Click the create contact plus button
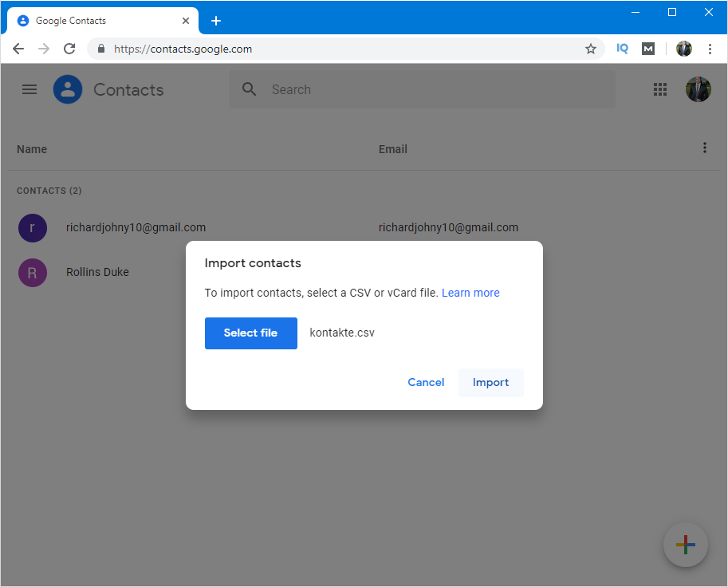The height and width of the screenshot is (587, 728). [685, 545]
